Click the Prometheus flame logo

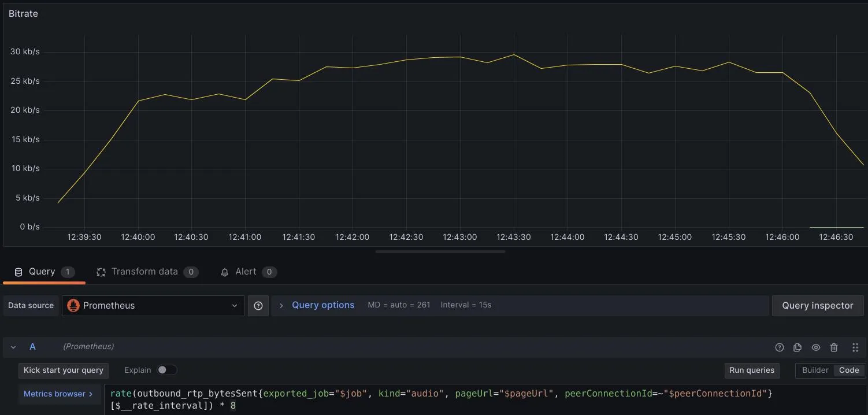(73, 305)
